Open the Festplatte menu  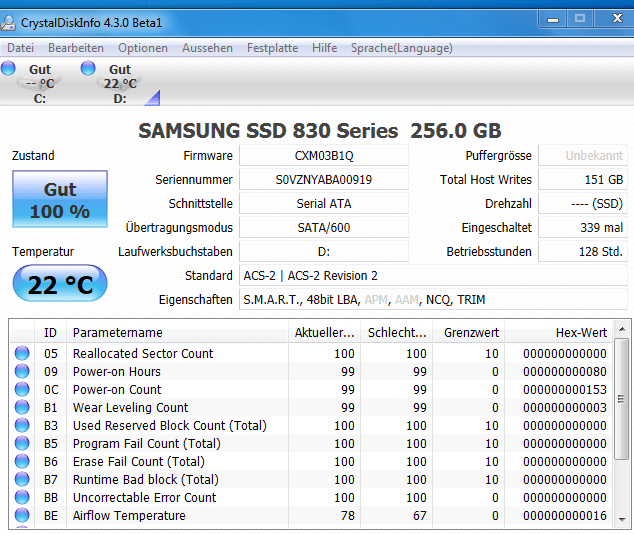click(x=273, y=48)
